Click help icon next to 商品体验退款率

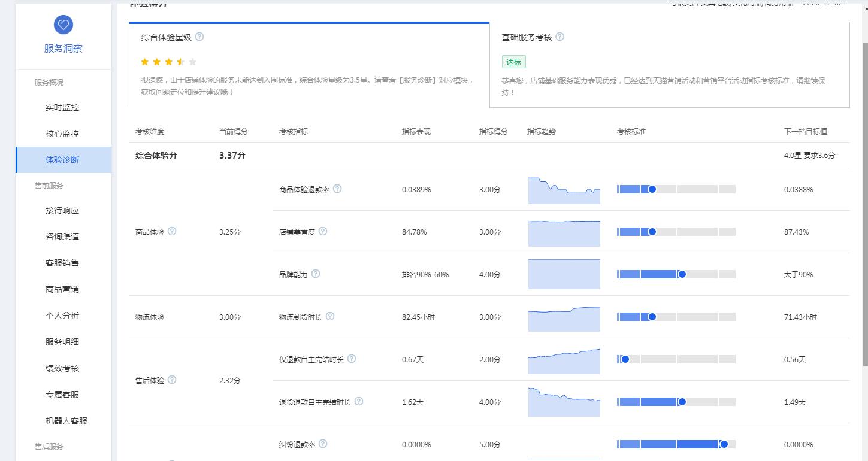[x=337, y=189]
